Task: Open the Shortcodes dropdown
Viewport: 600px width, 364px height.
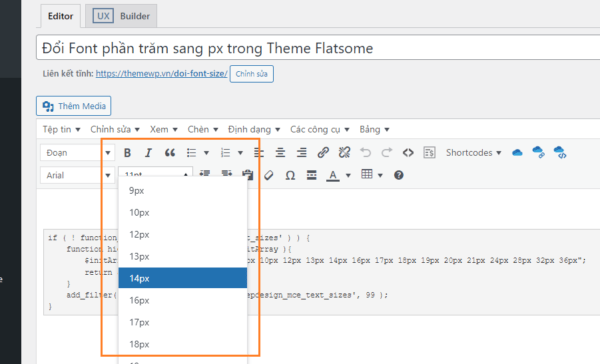Action: coord(473,153)
